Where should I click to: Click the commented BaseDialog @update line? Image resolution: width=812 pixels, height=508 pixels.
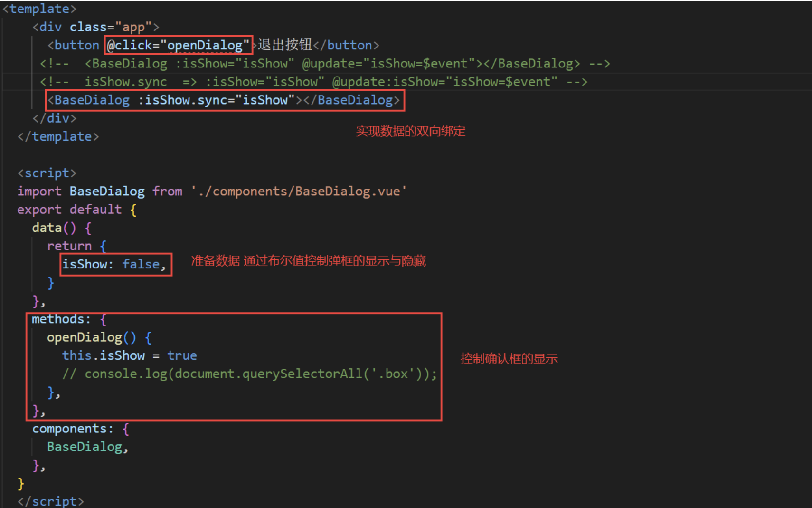pos(325,64)
